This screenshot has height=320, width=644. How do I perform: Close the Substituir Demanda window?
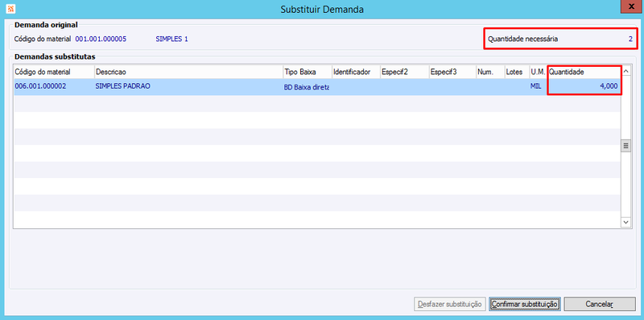pyautogui.click(x=632, y=7)
